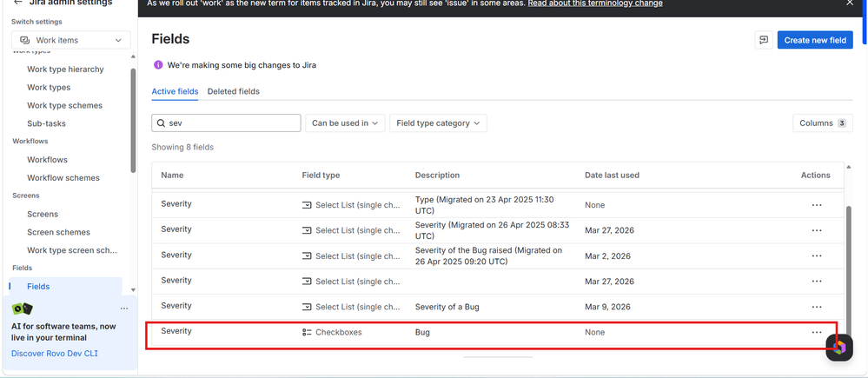This screenshot has width=868, height=378.
Task: Open Screen schemes in the sidebar
Action: pos(59,232)
